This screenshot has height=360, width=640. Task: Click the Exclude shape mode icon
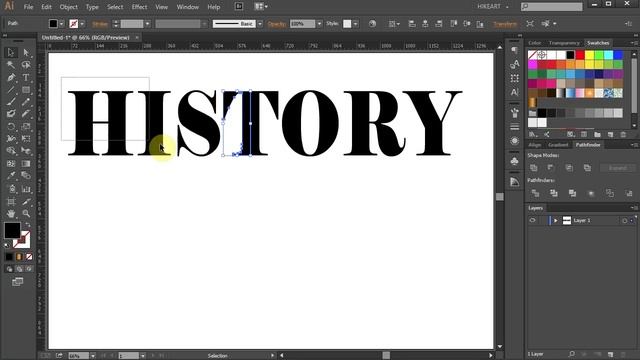[x=587, y=168]
